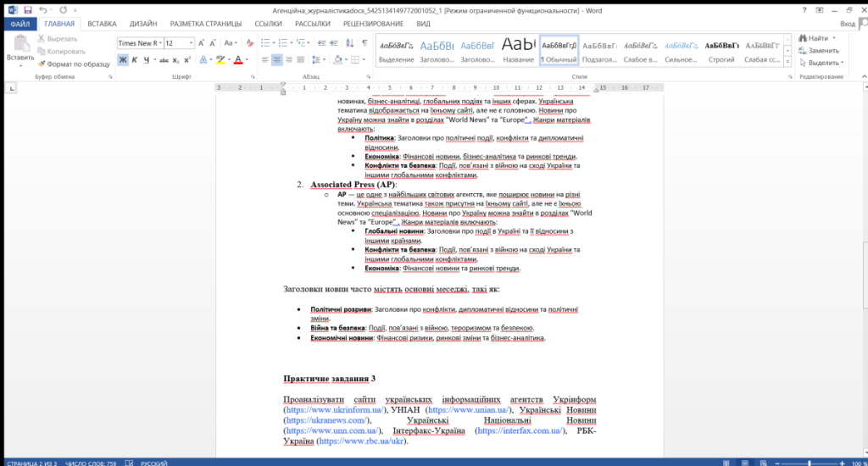The image size is (868, 466).
Task: Switch to the РЕЦЕНЗИРОВАНИЕ tab
Action: (373, 24)
